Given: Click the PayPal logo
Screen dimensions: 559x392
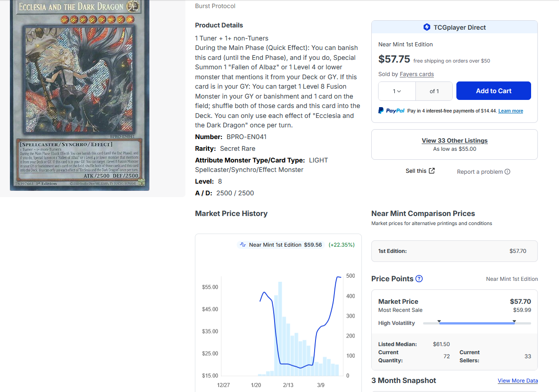Looking at the screenshot, I should coord(391,111).
